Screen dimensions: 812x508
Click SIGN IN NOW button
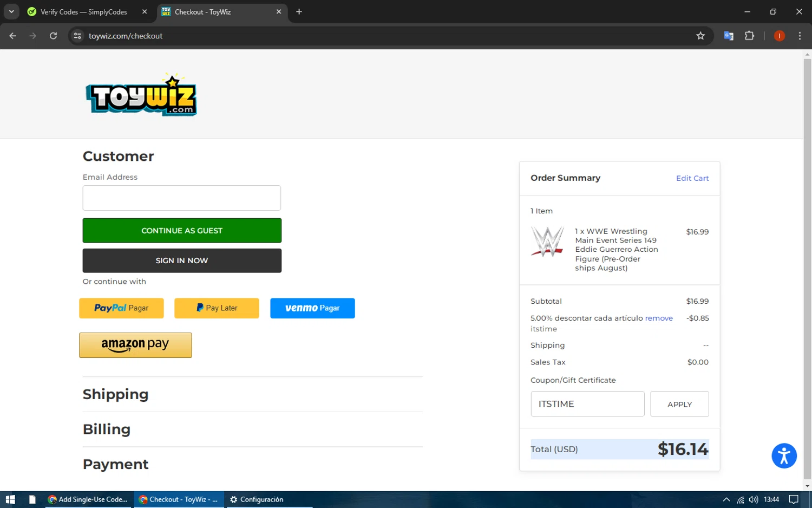[182, 260]
